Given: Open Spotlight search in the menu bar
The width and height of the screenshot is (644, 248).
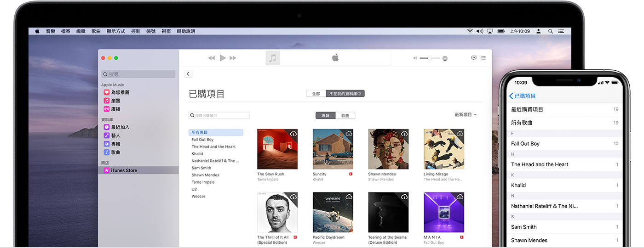Looking at the screenshot, I should point(551,31).
